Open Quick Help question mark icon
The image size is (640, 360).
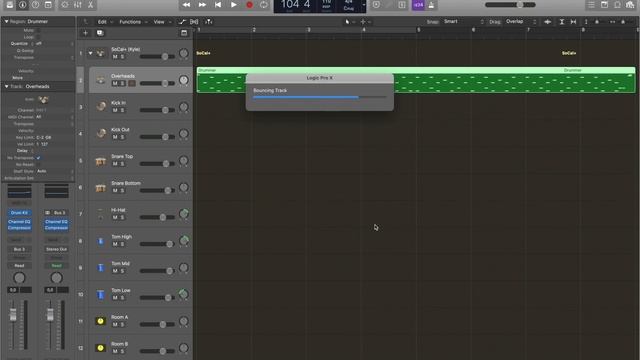(36, 4)
